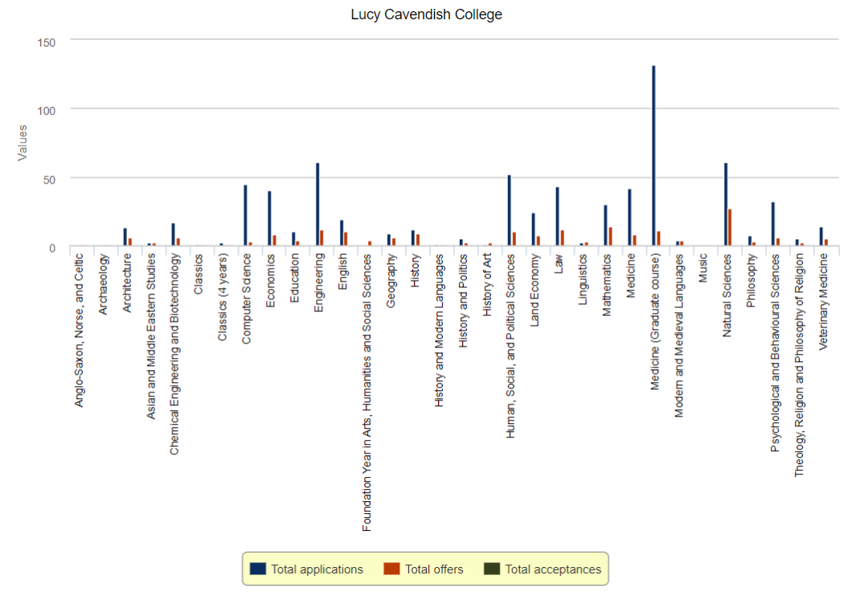This screenshot has height=600, width=868.
Task: Click the Archaeology axis label
Action: pyautogui.click(x=103, y=284)
